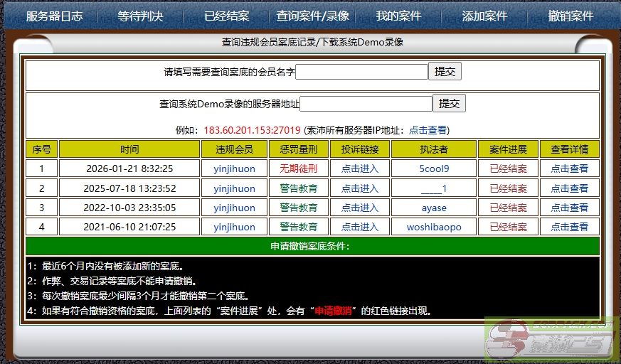Screen dimensions: 621x364
Task: Open enforcer ayase profile link
Action: tap(434, 208)
